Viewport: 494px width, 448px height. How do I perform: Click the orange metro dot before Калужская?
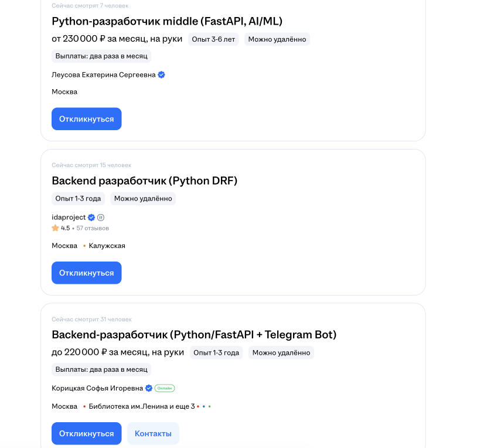click(x=84, y=245)
